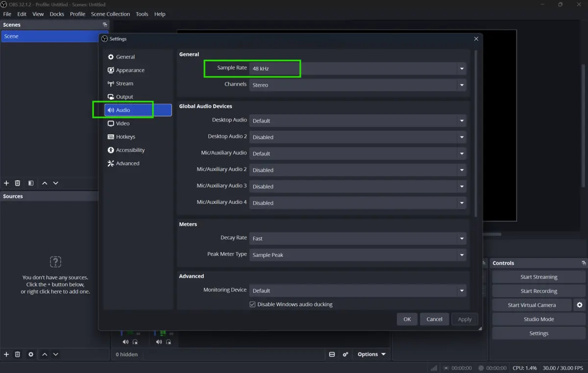Expand the Desktop Audio 2 dropdown

pyautogui.click(x=358, y=137)
